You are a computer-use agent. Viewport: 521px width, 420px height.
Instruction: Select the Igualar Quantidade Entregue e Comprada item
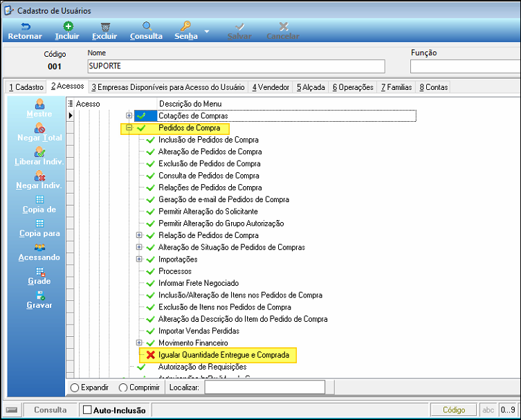coord(223,355)
